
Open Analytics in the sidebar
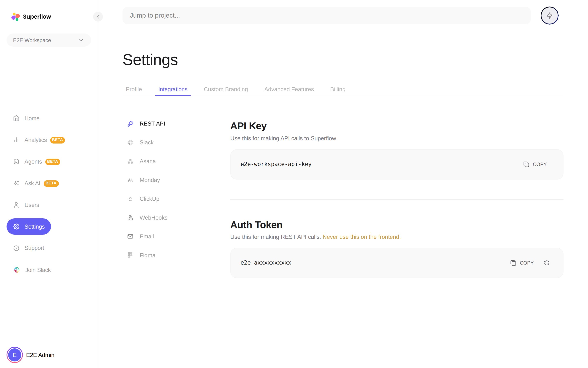tap(39, 140)
